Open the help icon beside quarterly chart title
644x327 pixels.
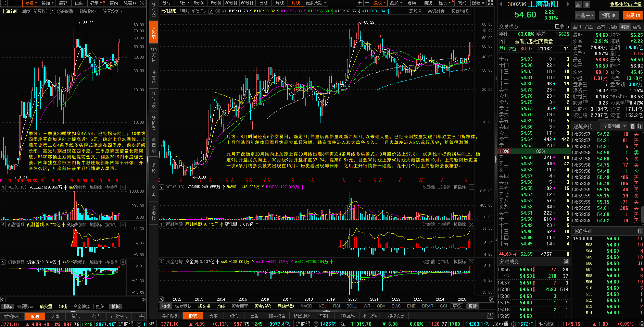52,11
